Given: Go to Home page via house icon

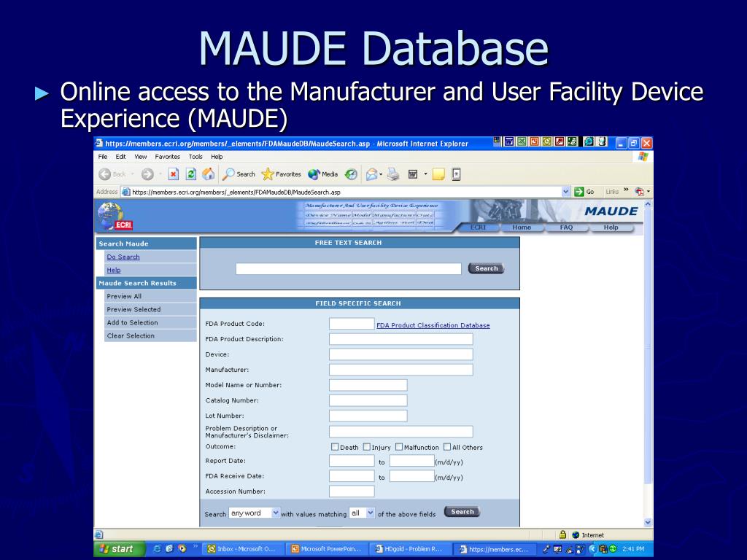Looking at the screenshot, I should click(208, 174).
